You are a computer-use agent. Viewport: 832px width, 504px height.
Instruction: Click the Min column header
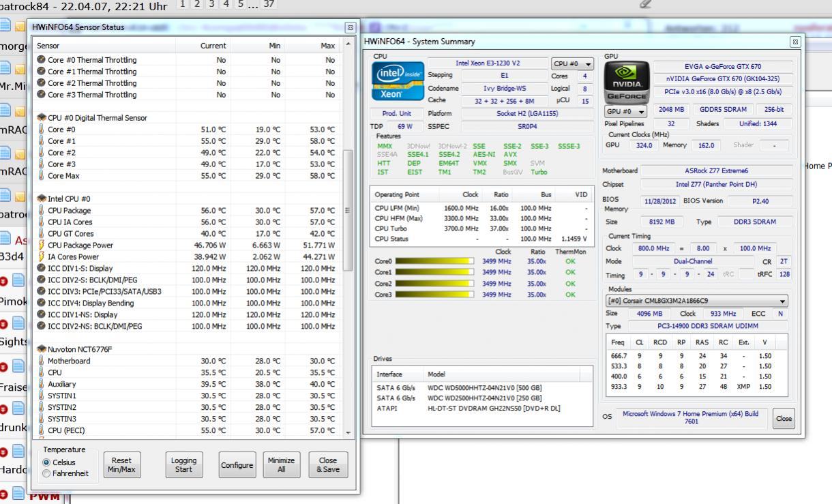pos(258,45)
